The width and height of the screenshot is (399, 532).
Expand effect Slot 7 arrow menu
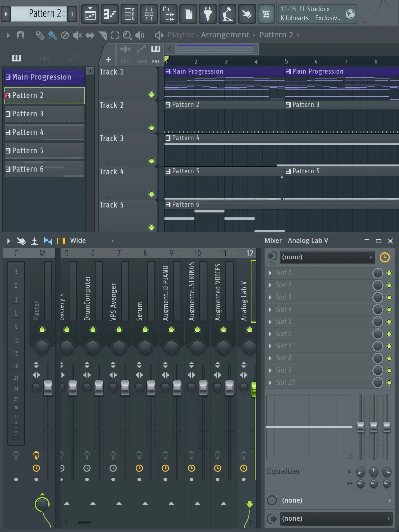pos(270,346)
